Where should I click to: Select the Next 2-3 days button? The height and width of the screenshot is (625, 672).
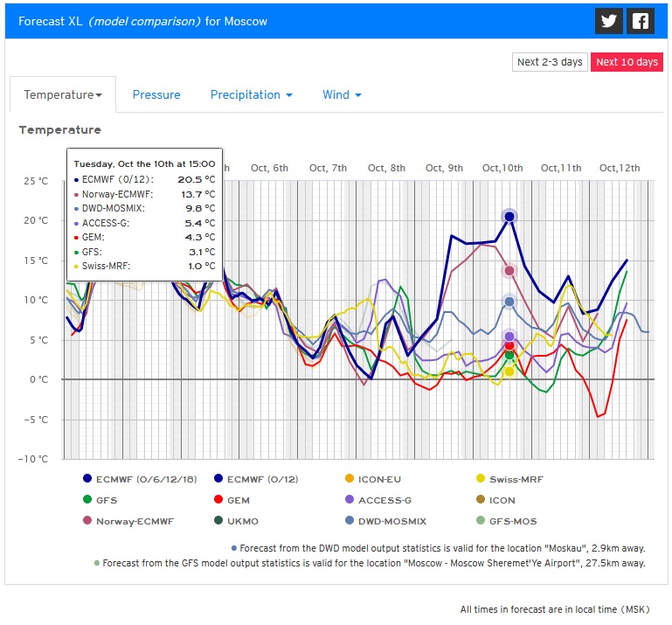[550, 62]
